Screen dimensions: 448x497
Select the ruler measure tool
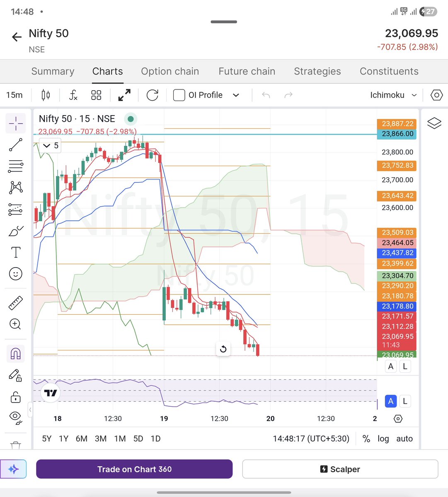16,303
